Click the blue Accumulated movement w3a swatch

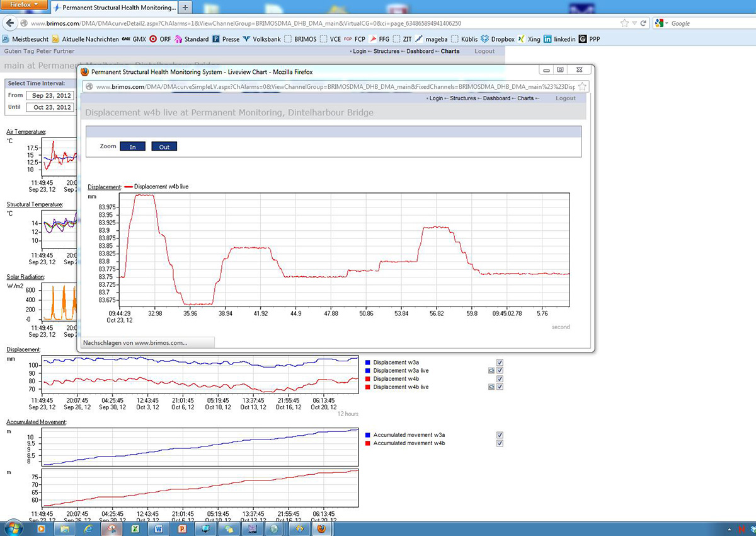click(368, 435)
